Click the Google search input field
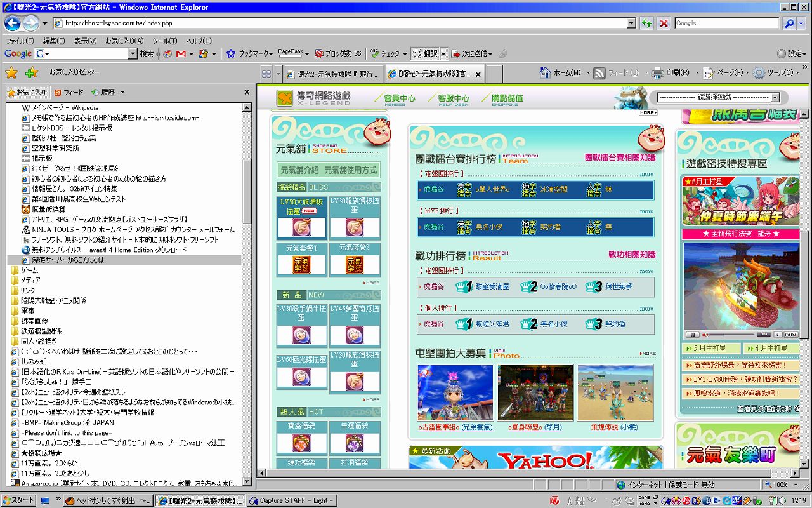The width and height of the screenshot is (812, 508). point(726,23)
